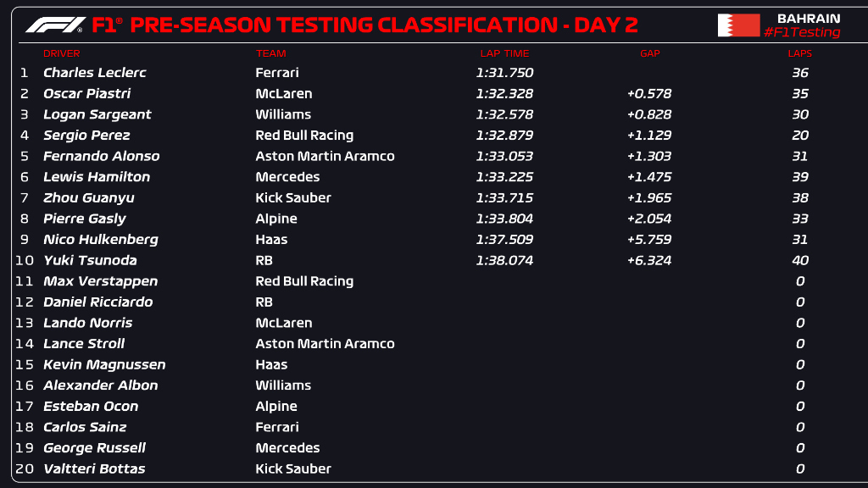Select the LAPS column header
The width and height of the screenshot is (868, 488).
(x=799, y=53)
